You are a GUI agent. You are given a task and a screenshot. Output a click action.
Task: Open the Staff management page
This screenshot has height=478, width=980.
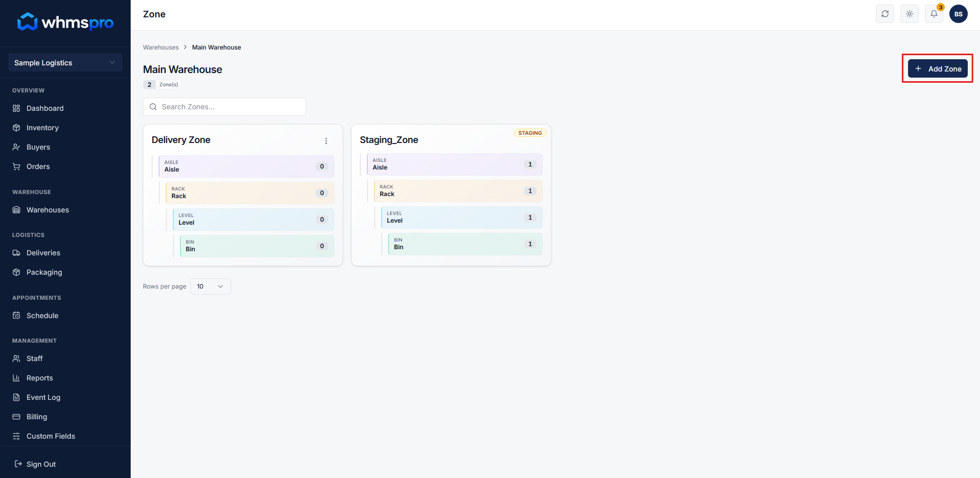[x=35, y=358]
